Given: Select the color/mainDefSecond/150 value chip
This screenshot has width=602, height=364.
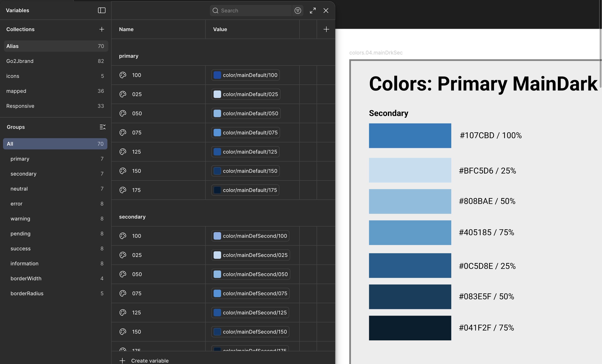Looking at the screenshot, I should click(x=250, y=332).
